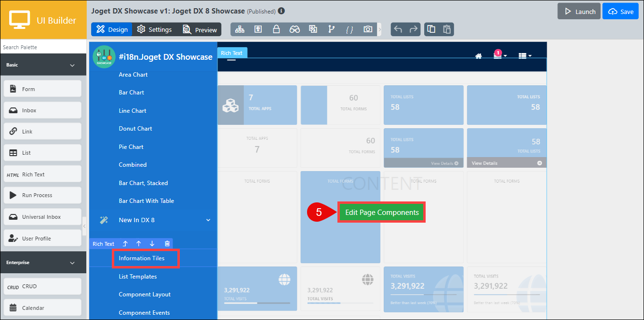Open the Component Layout menu item
This screenshot has height=320, width=644.
pos(145,294)
